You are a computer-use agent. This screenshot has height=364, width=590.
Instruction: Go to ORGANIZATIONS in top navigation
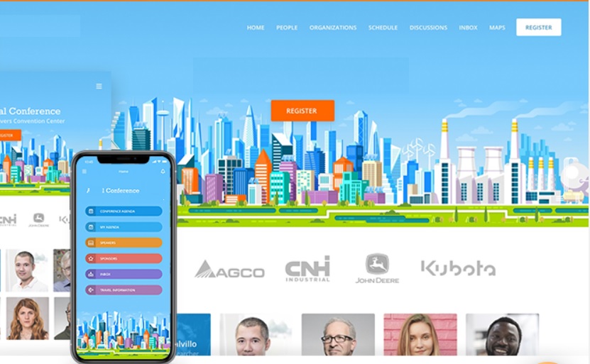[x=333, y=28]
